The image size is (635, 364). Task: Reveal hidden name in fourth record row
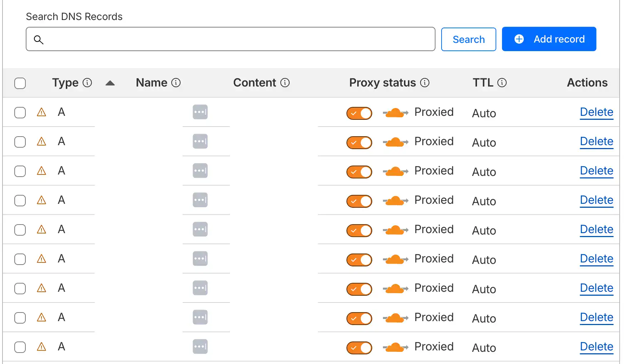[200, 200]
